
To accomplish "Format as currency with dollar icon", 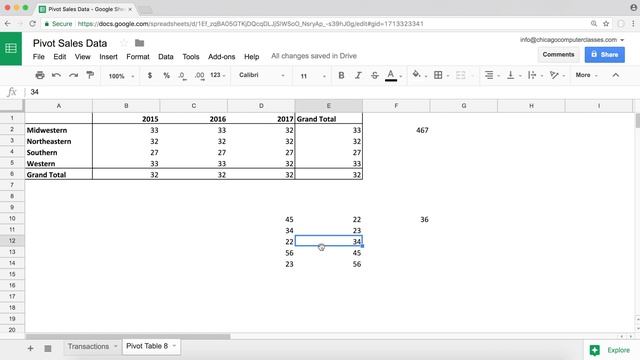I will (x=150, y=76).
